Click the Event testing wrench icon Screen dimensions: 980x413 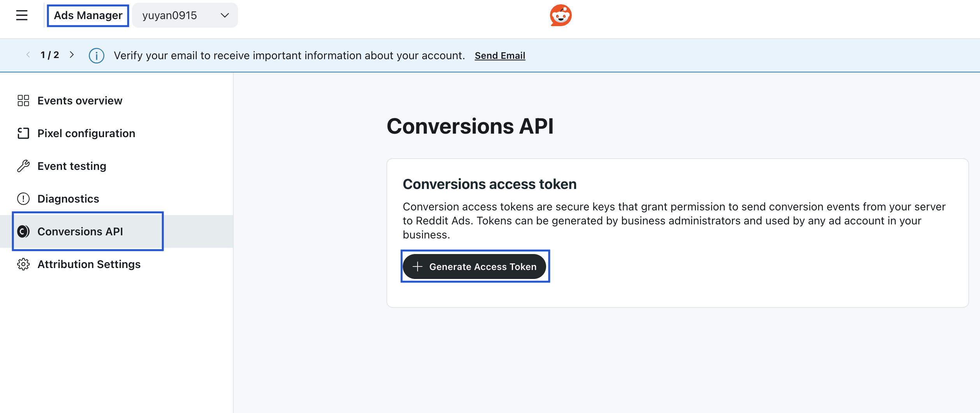tap(23, 166)
